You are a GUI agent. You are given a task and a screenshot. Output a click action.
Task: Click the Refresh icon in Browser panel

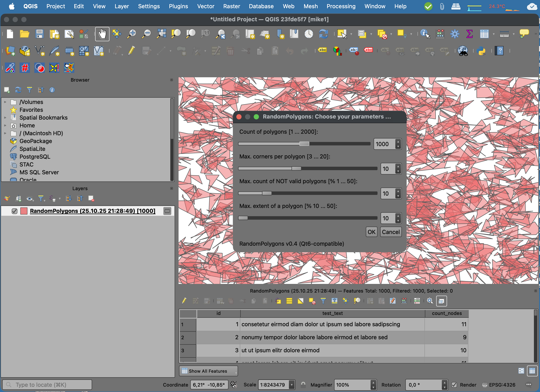pyautogui.click(x=18, y=90)
